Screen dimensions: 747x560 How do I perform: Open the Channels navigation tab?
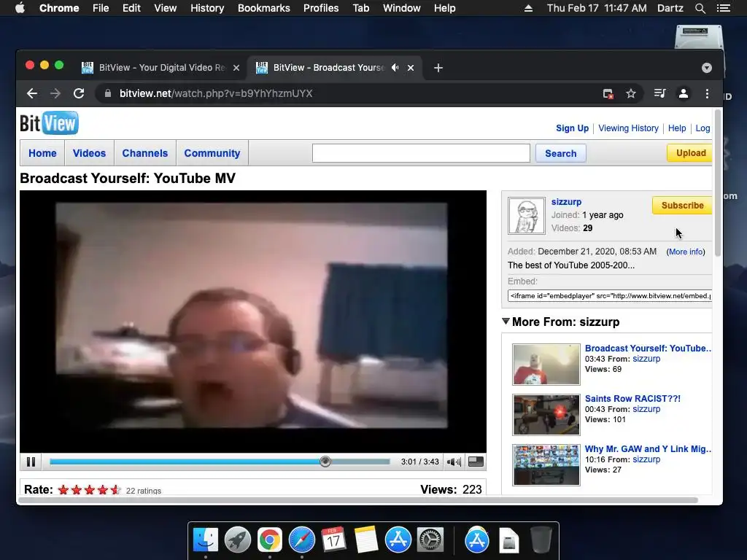[145, 153]
